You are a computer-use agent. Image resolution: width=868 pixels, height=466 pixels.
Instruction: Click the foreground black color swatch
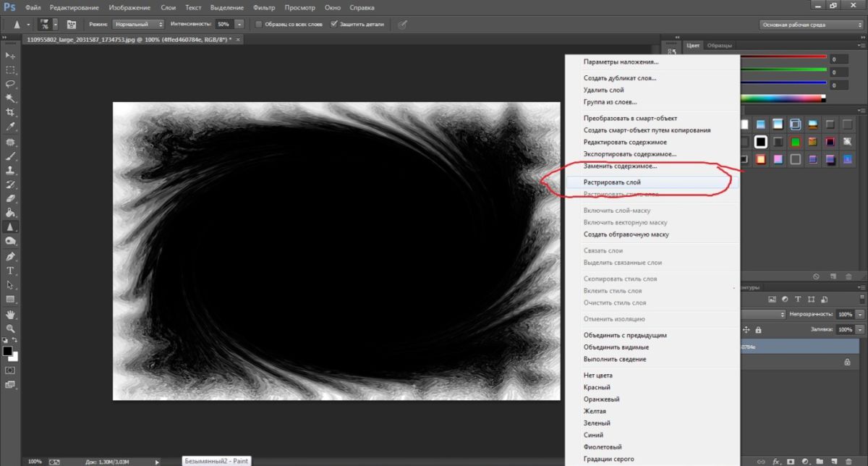click(7, 351)
